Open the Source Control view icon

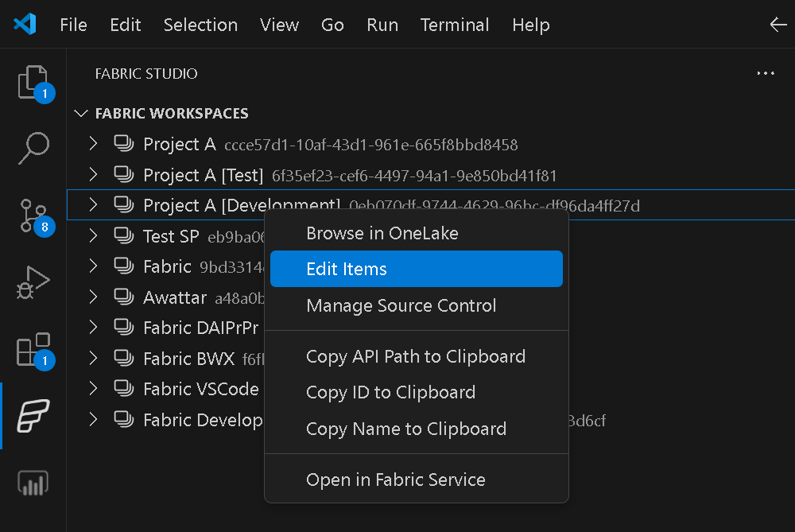(33, 215)
